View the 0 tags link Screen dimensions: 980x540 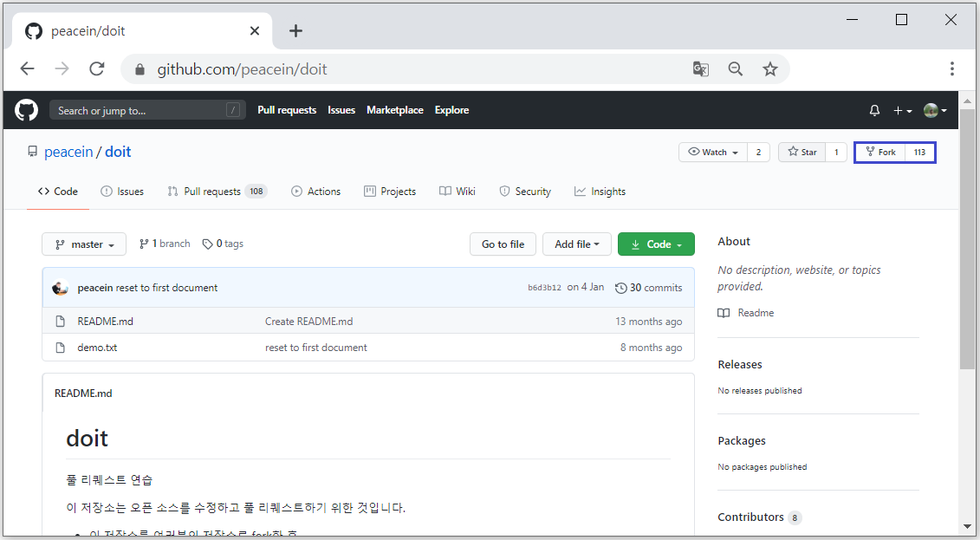pyautogui.click(x=224, y=244)
